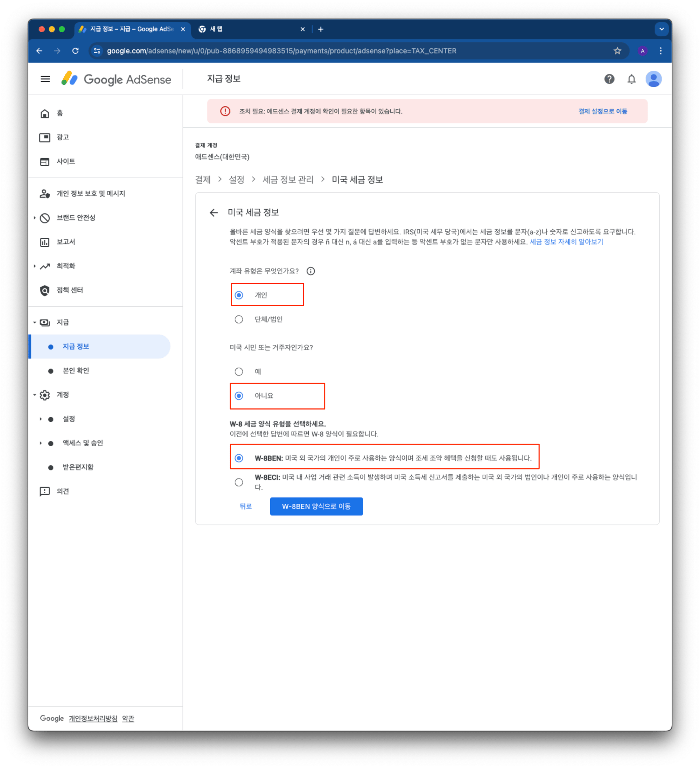Expand the 설정 submenu arrow
Image resolution: width=700 pixels, height=768 pixels.
40,419
